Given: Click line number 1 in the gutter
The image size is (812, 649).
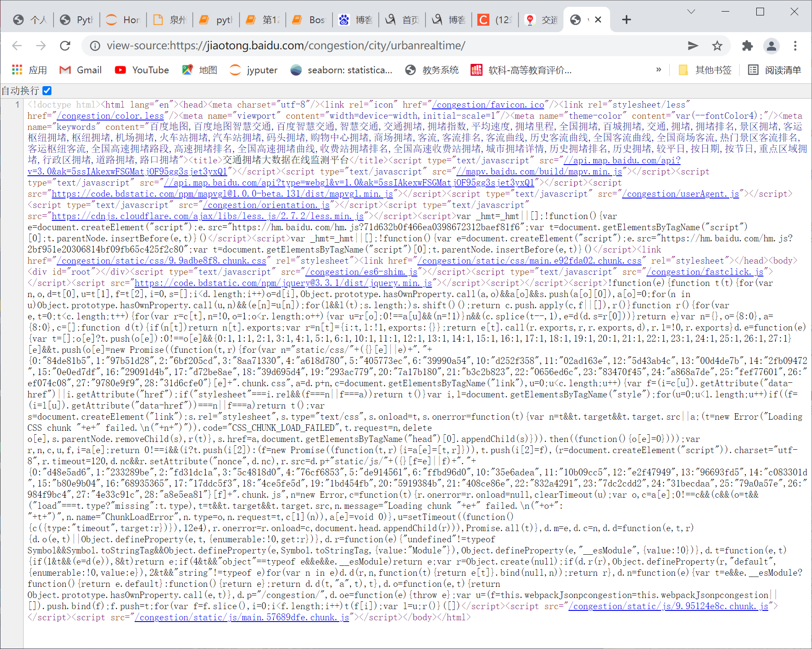Looking at the screenshot, I should coord(17,105).
